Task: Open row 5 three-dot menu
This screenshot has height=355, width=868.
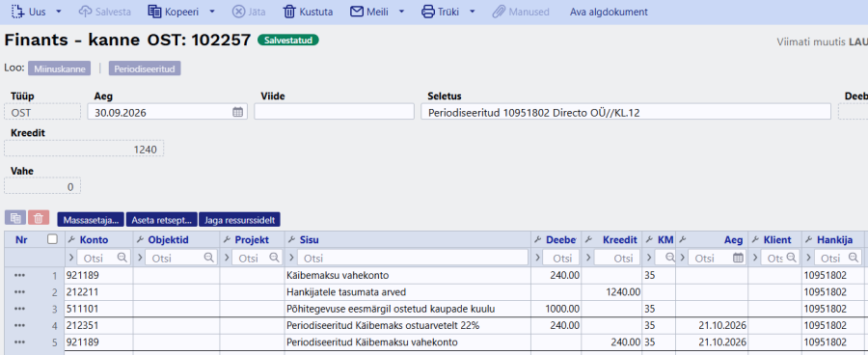Action: [x=20, y=342]
